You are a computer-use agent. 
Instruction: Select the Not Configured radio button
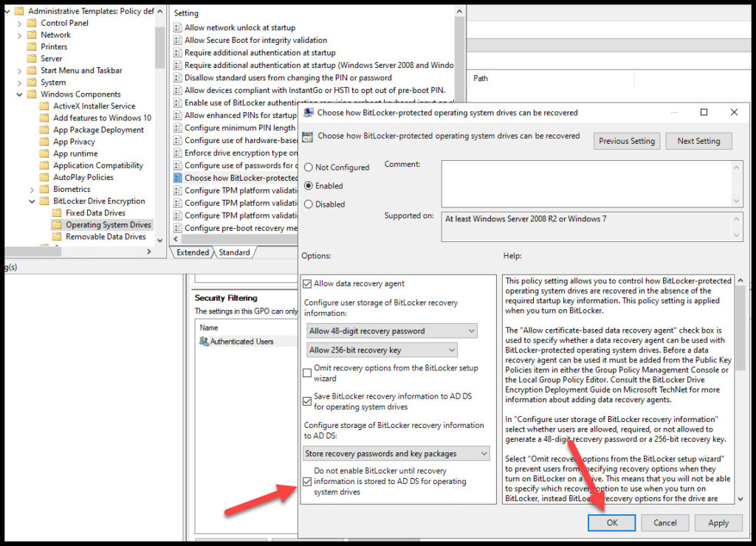tap(309, 167)
